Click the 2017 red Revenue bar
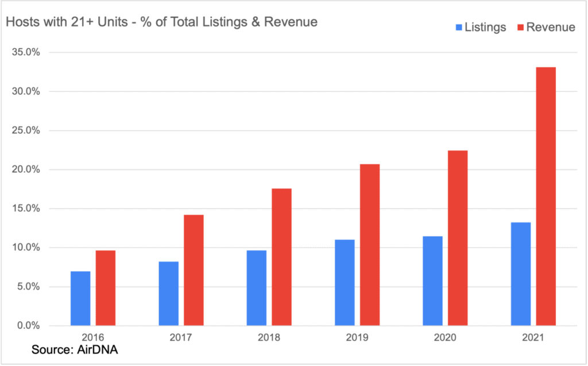This screenshot has height=366, width=588. point(194,270)
